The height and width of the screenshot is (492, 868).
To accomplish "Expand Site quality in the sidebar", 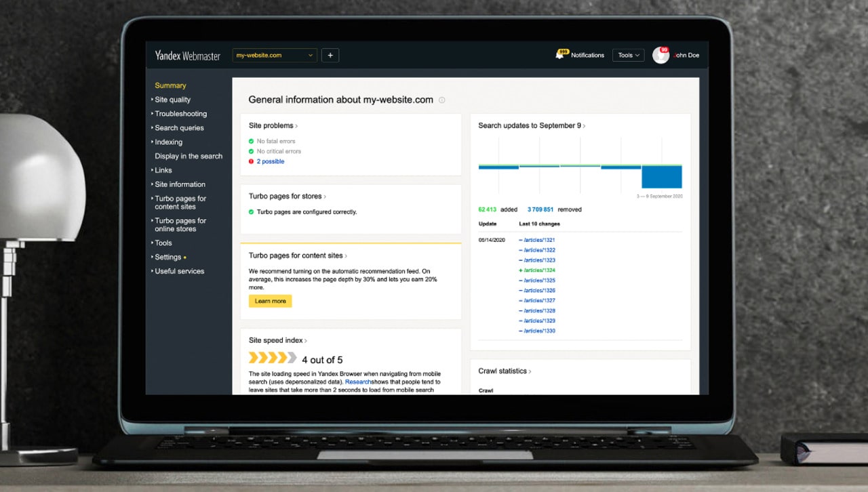I will (x=172, y=100).
